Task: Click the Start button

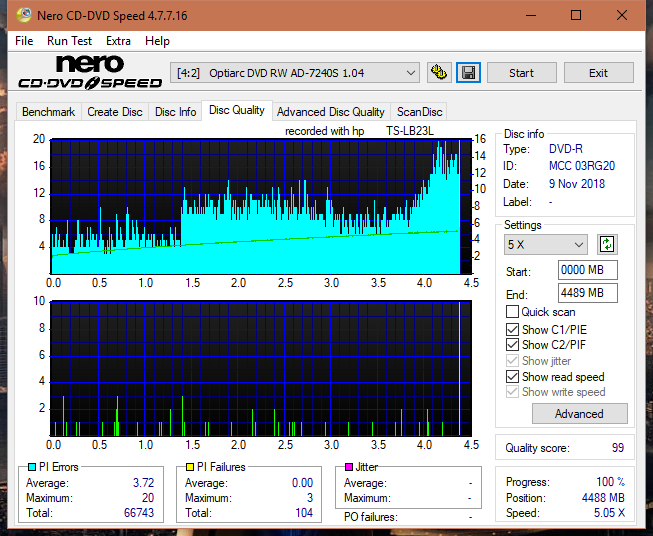Action: pos(521,73)
